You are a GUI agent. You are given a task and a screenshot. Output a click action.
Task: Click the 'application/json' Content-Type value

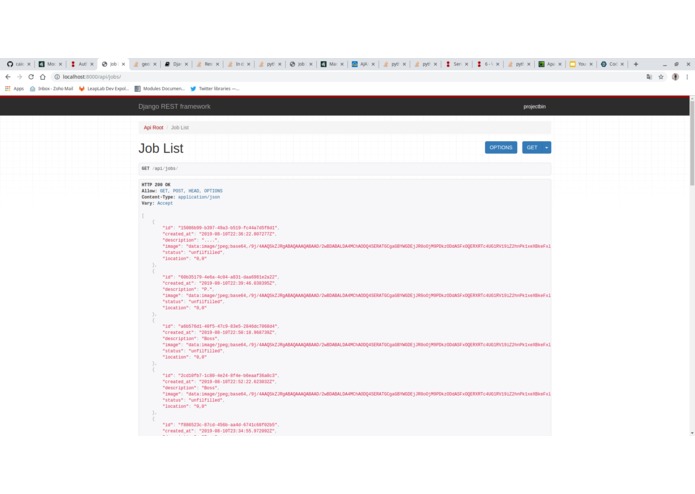click(x=199, y=197)
